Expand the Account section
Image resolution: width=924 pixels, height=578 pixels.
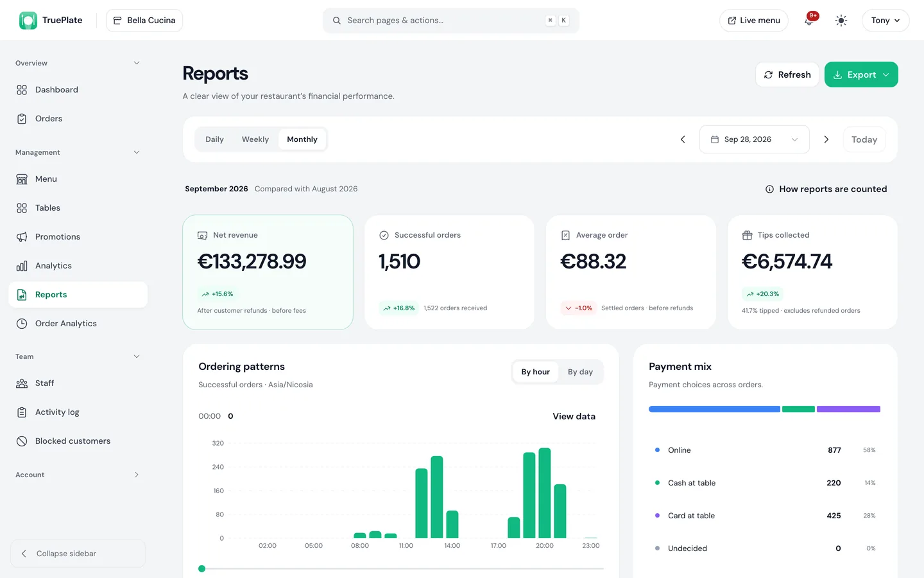(136, 475)
